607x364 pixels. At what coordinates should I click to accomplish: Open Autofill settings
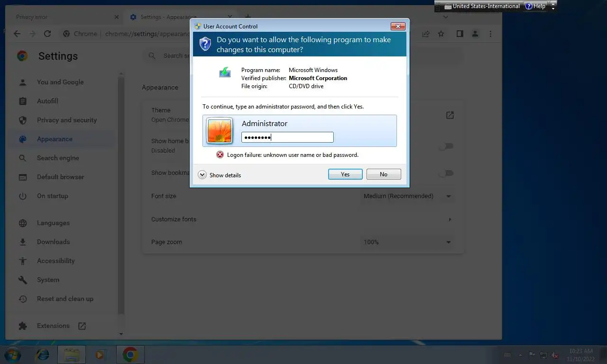point(47,101)
